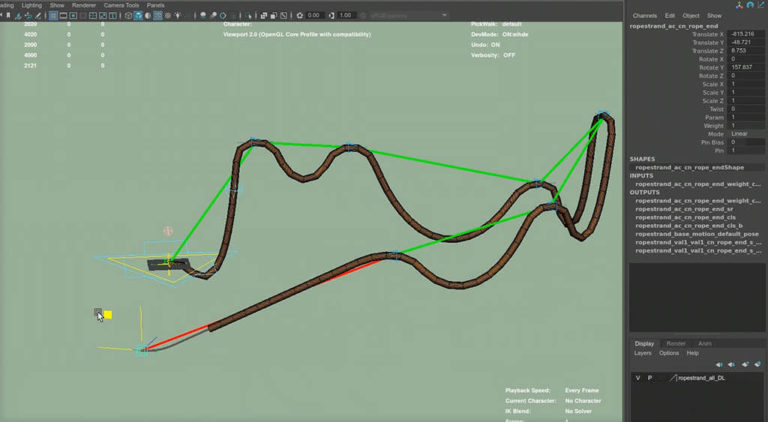Toggle the viewport grid display icon
The image size is (768, 422).
click(x=53, y=16)
